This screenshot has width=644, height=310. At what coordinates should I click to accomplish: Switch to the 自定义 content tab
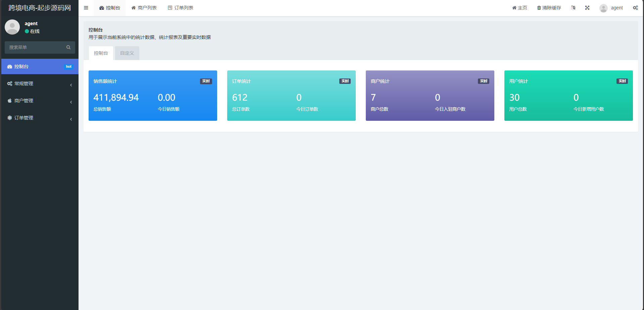(x=127, y=53)
